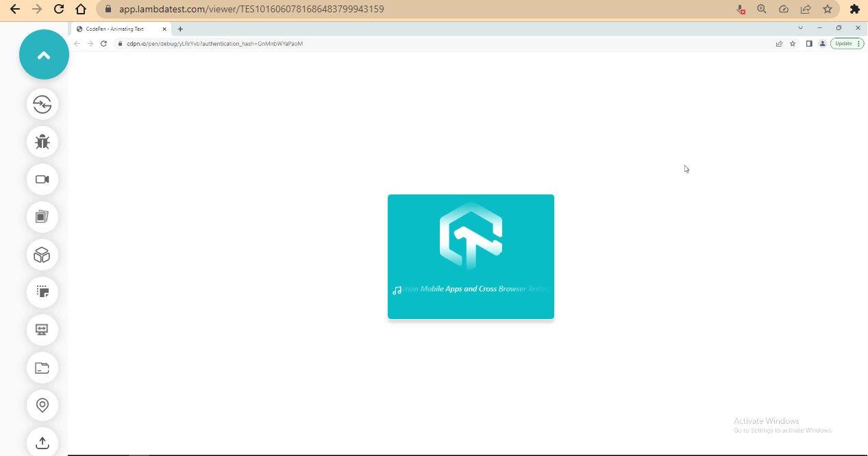Toggle the blocked microphone permission icon
Screen dimensions: 868x456
tap(740, 10)
